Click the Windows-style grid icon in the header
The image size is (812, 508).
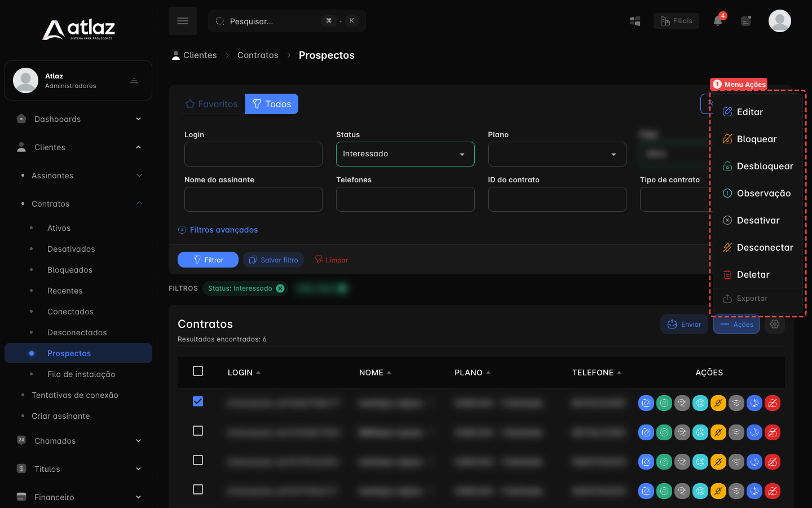click(x=635, y=21)
